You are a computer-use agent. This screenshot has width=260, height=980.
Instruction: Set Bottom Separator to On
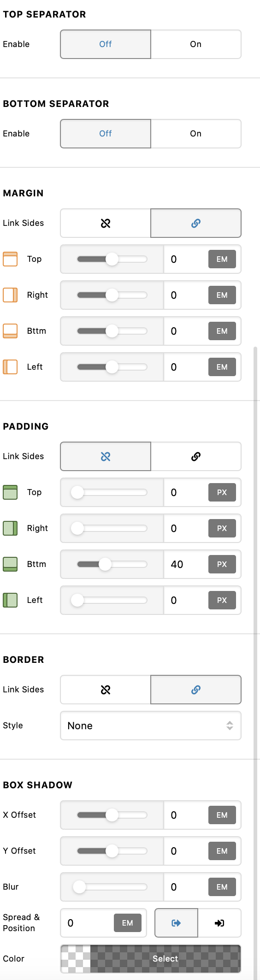pos(196,134)
